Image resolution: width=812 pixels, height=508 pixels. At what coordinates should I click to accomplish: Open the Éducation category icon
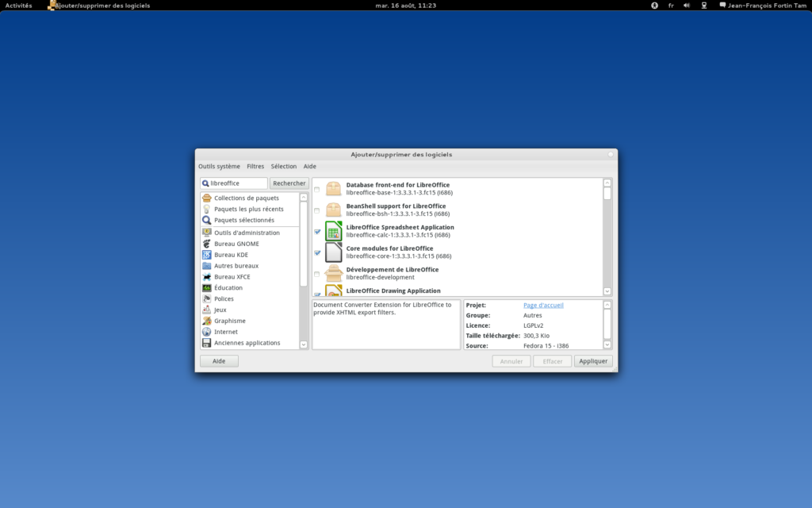207,287
